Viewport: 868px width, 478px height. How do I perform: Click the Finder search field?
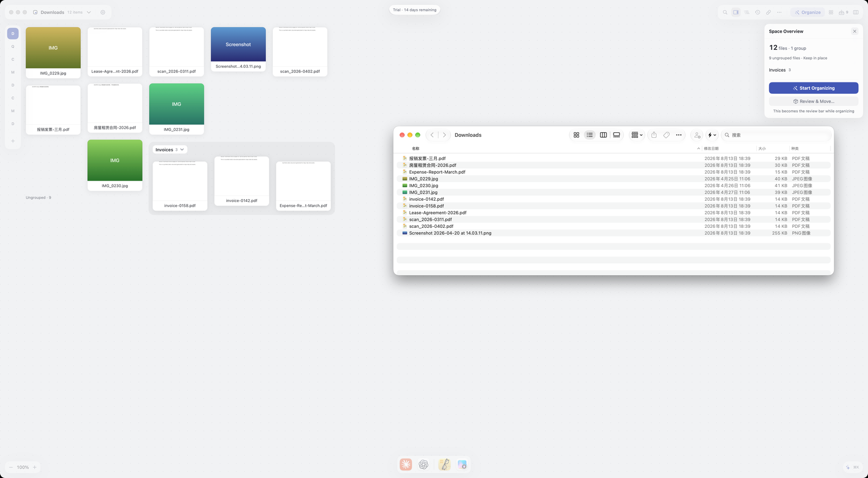pos(777,135)
